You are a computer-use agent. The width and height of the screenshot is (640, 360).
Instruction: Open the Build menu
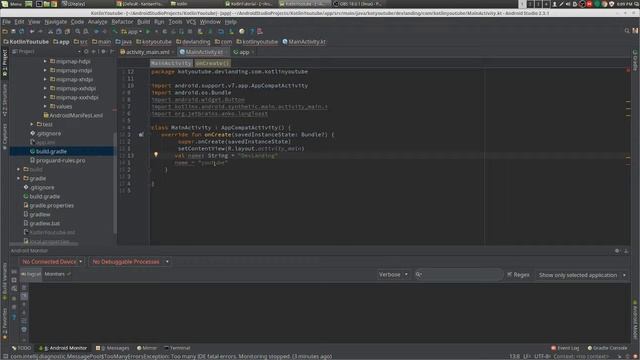[x=143, y=22]
